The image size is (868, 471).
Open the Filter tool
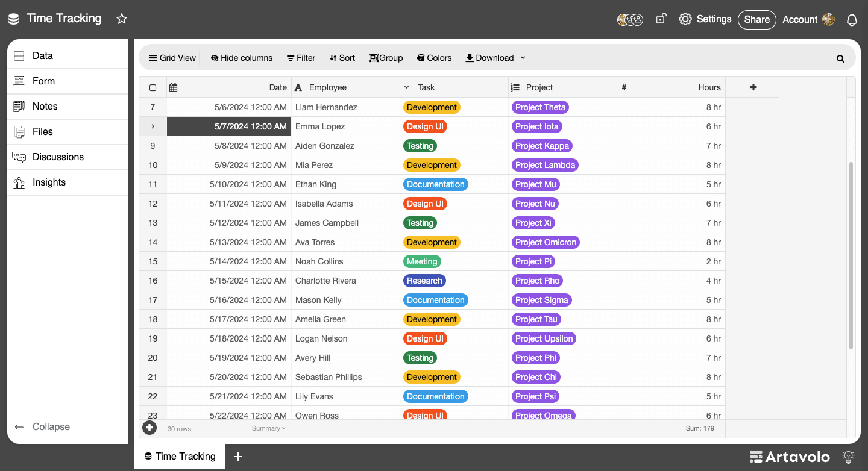[301, 58]
